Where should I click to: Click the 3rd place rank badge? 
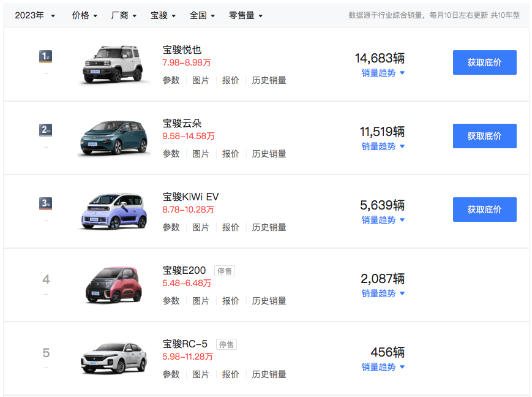pyautogui.click(x=45, y=203)
